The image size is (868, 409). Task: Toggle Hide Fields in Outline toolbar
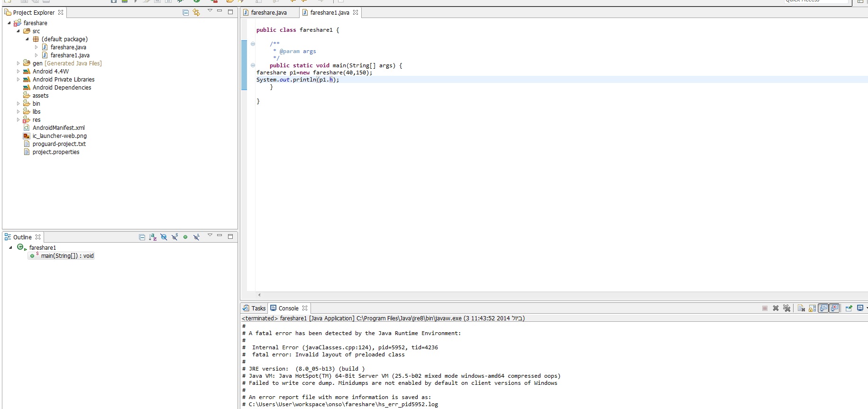[164, 237]
